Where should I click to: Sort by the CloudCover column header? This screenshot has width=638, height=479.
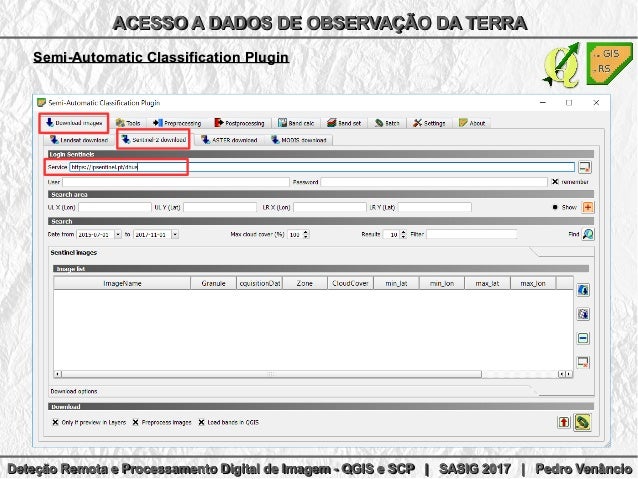point(350,283)
